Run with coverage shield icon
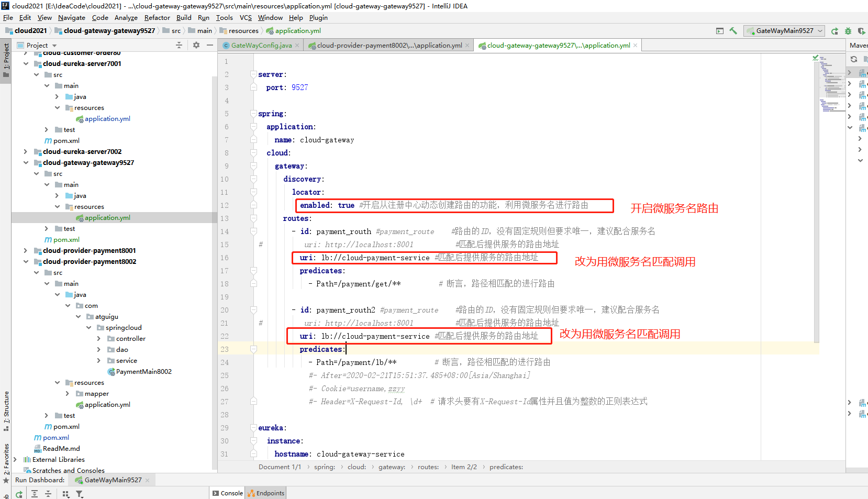The image size is (868, 499). pyautogui.click(x=861, y=31)
